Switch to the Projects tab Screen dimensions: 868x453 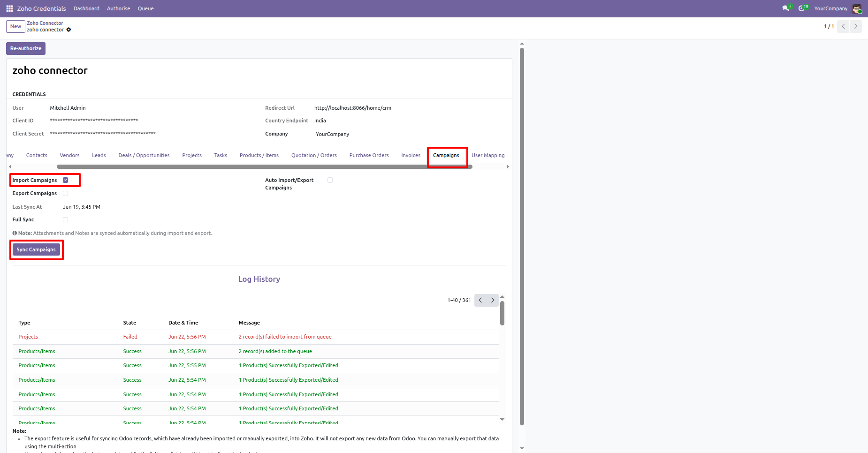coord(192,155)
